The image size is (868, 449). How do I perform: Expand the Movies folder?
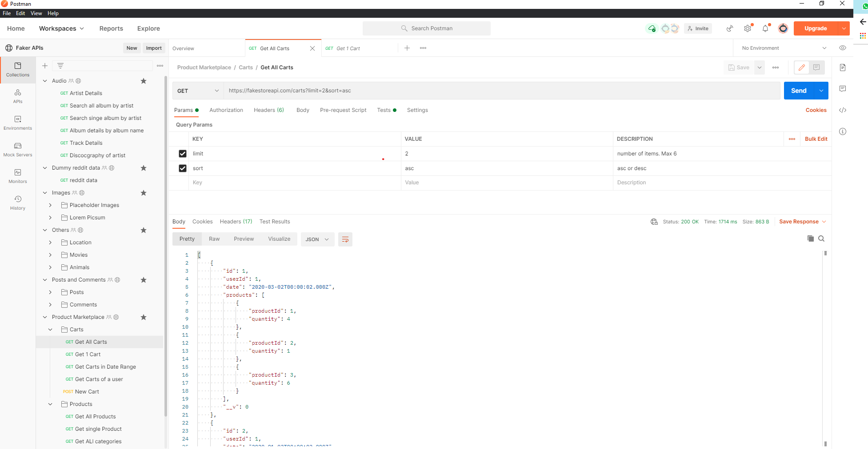click(50, 255)
